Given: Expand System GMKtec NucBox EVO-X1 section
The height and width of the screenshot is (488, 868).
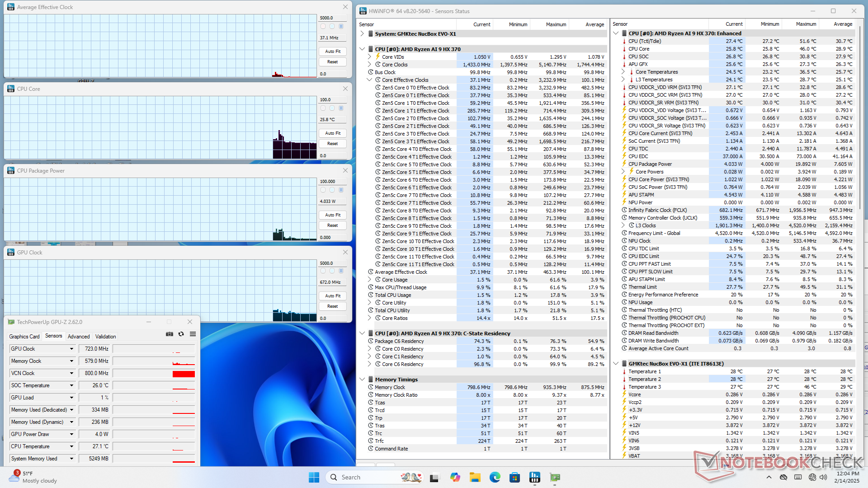Looking at the screenshot, I should click(x=362, y=34).
